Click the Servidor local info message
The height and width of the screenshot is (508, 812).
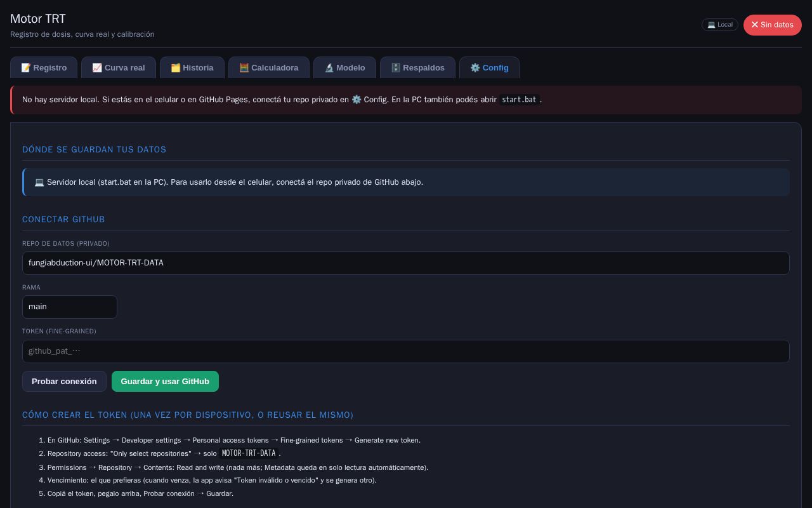point(406,182)
